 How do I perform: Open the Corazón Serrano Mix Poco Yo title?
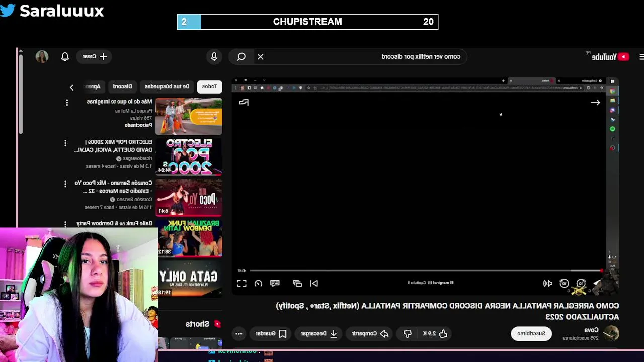pos(113,187)
